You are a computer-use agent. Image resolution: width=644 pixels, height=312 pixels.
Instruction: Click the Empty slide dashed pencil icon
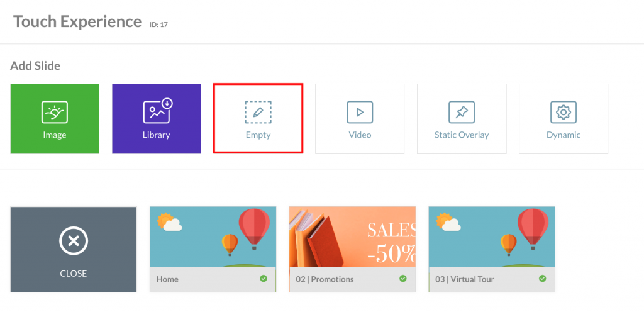tap(258, 112)
